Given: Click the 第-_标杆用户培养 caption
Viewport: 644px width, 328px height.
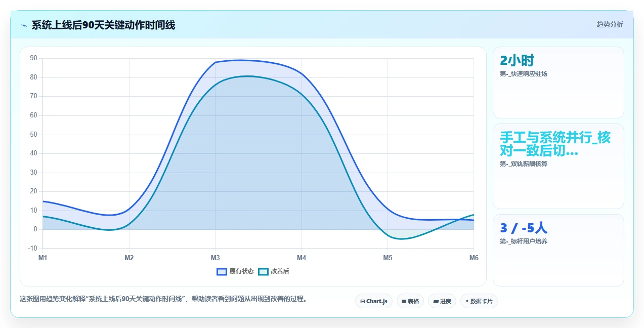Looking at the screenshot, I should (x=524, y=241).
